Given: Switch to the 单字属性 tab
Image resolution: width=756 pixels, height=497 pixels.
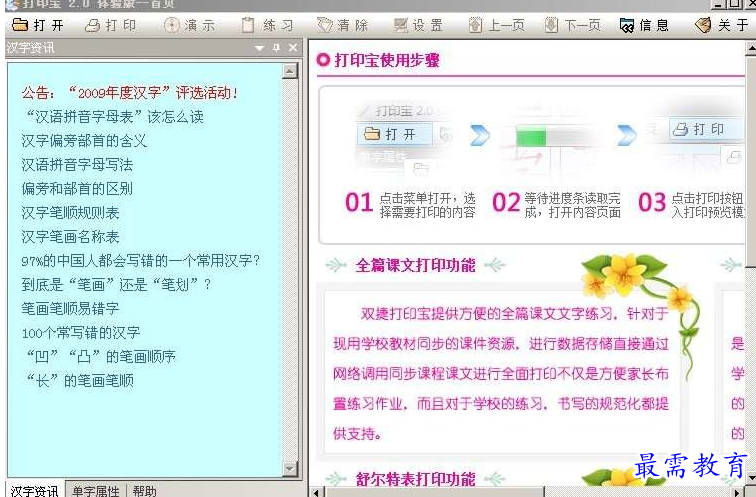Looking at the screenshot, I should pos(95,491).
